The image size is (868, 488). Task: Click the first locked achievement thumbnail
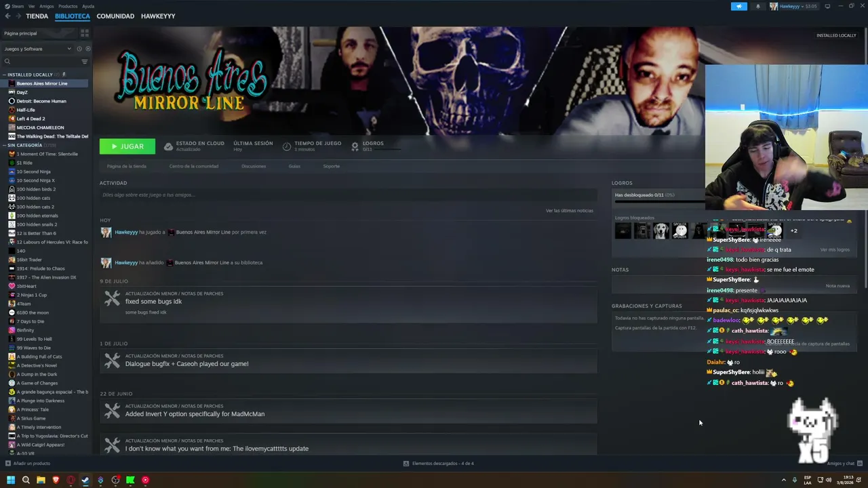coord(623,231)
